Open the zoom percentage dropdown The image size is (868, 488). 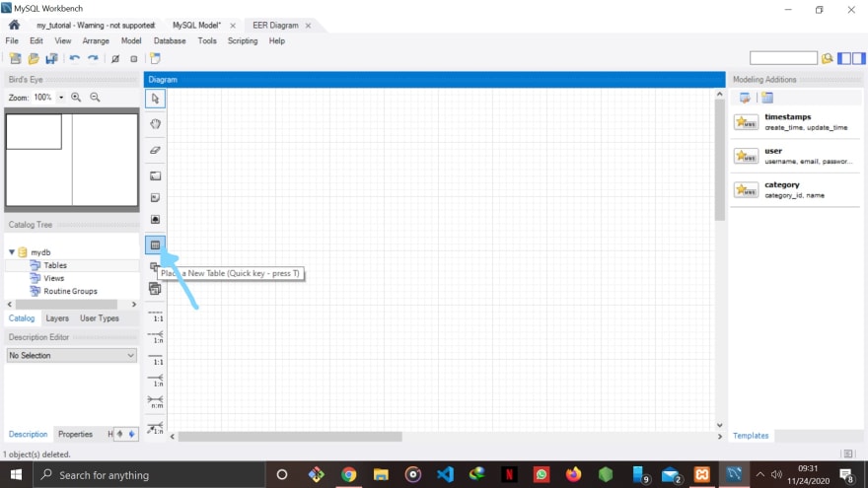point(61,98)
